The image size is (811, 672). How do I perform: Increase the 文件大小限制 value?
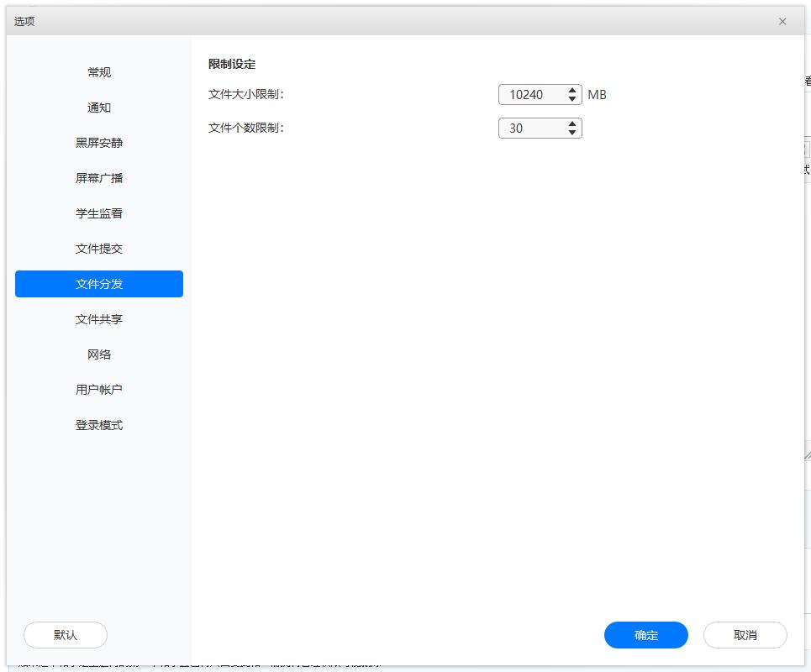(x=572, y=89)
